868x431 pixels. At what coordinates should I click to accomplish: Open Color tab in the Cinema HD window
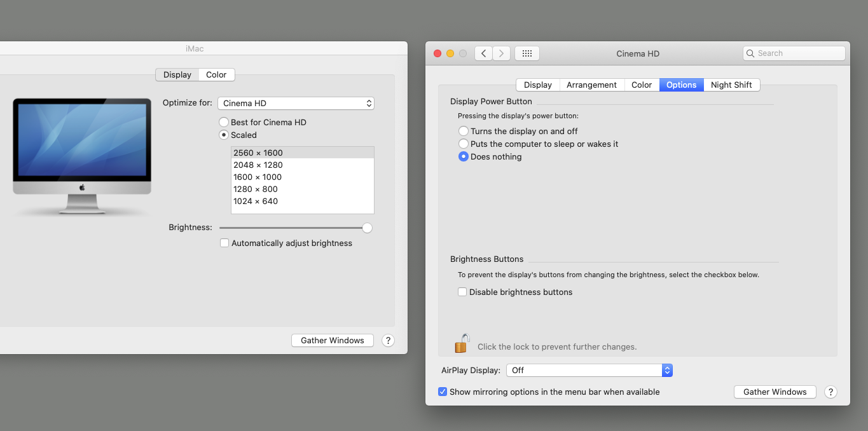642,85
